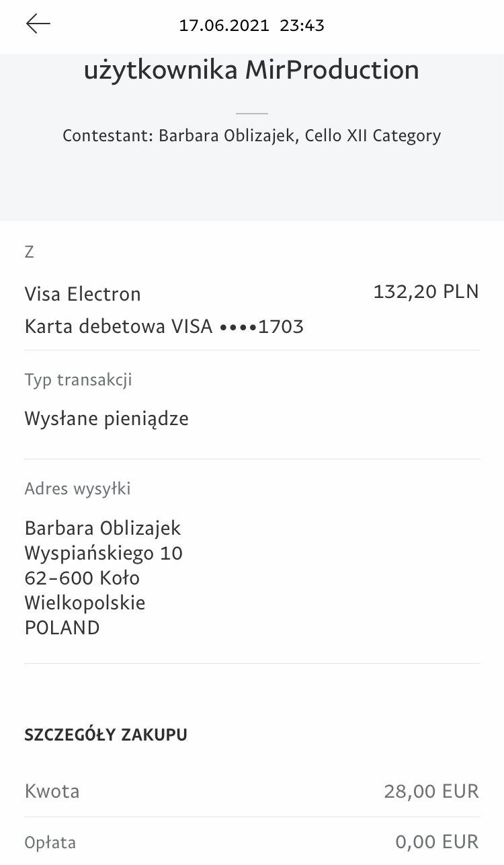This screenshot has height=865, width=504.
Task: Select the Karta debetowa VISA ••••1703 line
Action: [x=164, y=327]
